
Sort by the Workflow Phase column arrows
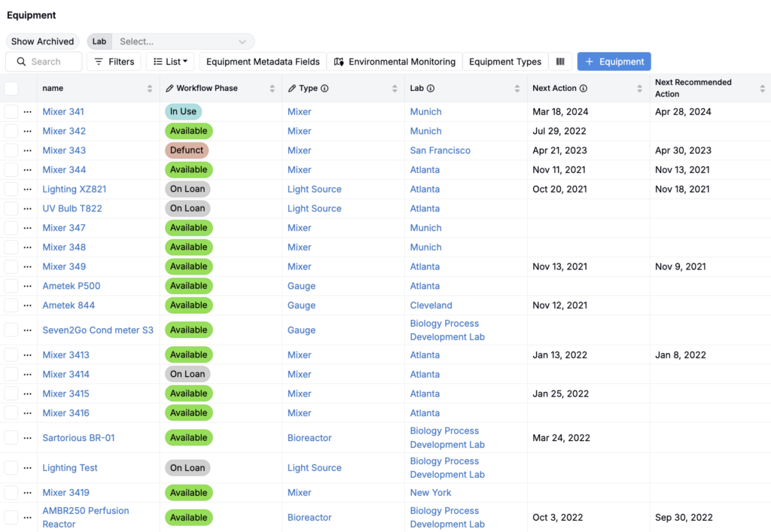click(272, 89)
